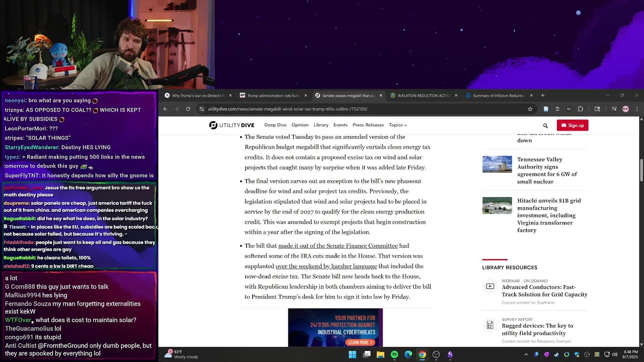Image resolution: width=644 pixels, height=362 pixels.
Task: Follow "made it out of the Senate Finance Committee" link
Action: 338,246
